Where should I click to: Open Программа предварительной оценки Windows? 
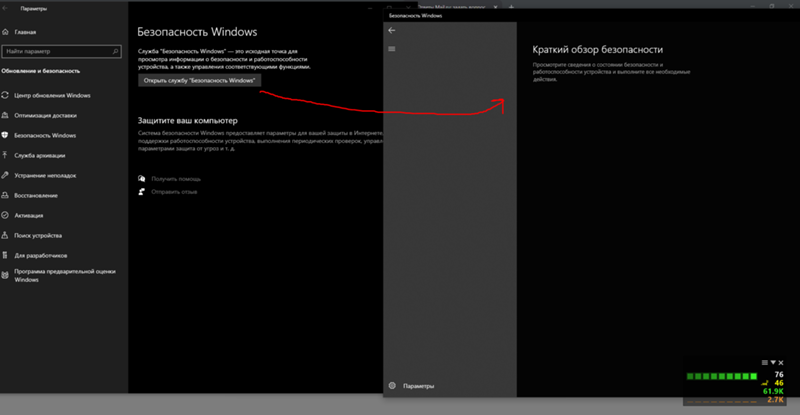coord(65,275)
